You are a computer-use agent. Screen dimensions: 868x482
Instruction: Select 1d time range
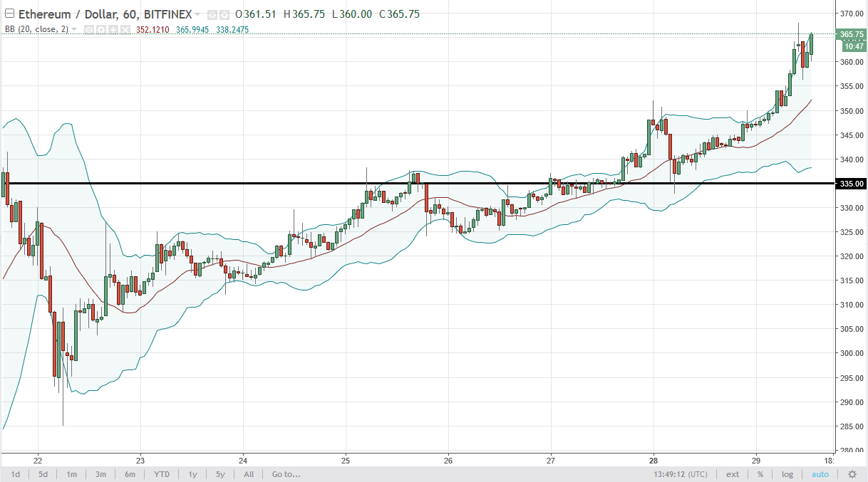point(14,474)
